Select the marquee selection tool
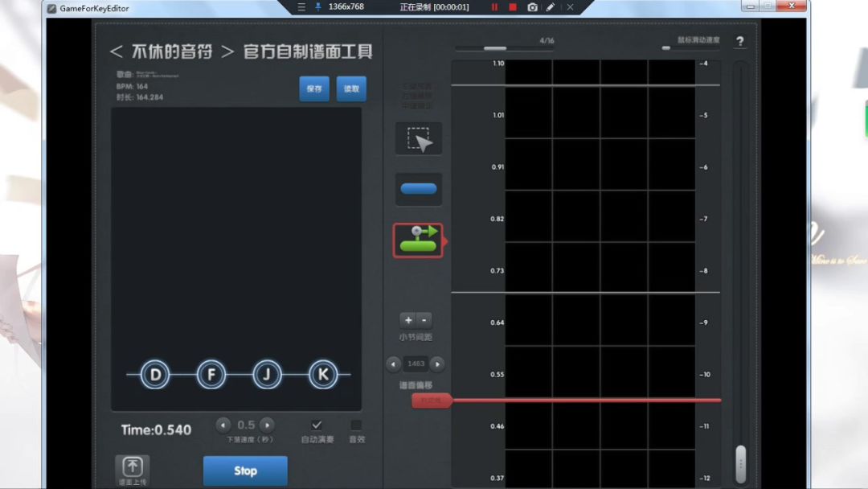This screenshot has height=489, width=868. tap(418, 139)
